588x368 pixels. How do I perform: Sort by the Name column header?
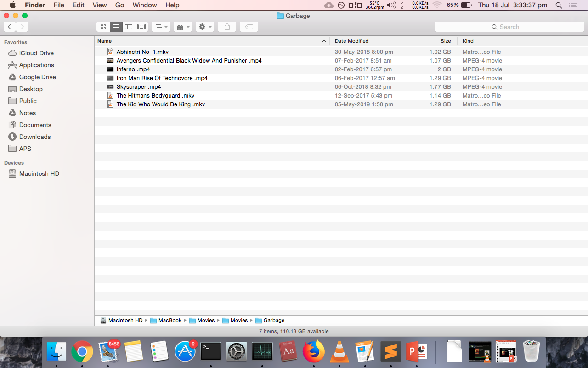(212, 41)
